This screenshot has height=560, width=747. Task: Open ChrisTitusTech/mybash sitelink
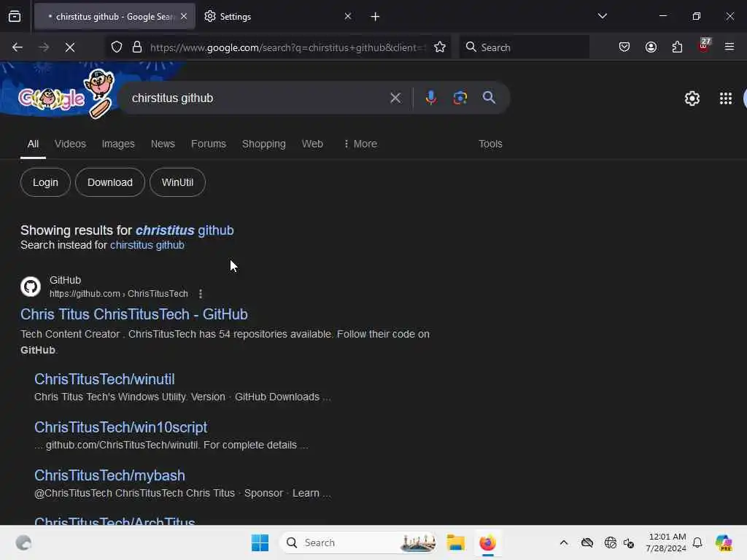pyautogui.click(x=109, y=475)
